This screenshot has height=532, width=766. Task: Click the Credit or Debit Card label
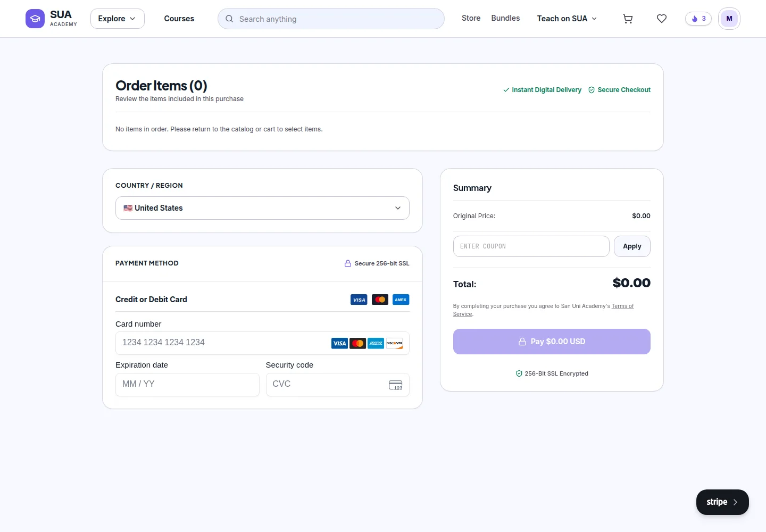[151, 300]
